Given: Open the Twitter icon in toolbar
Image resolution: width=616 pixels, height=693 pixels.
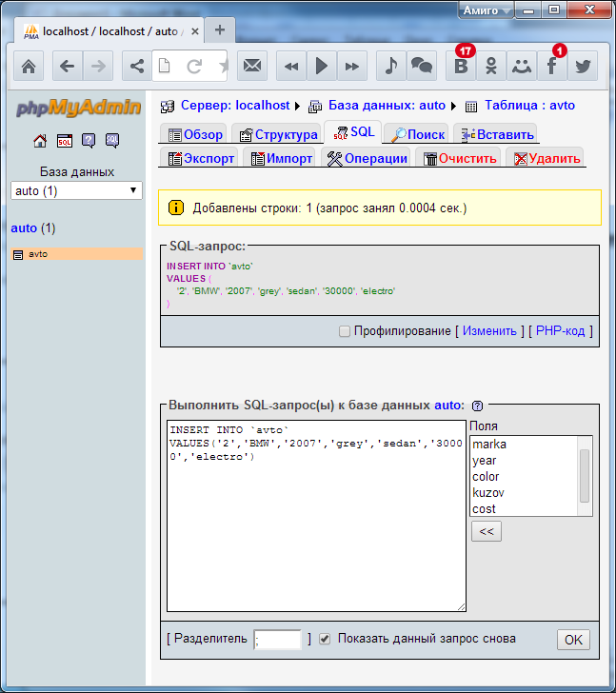Looking at the screenshot, I should tap(583, 66).
